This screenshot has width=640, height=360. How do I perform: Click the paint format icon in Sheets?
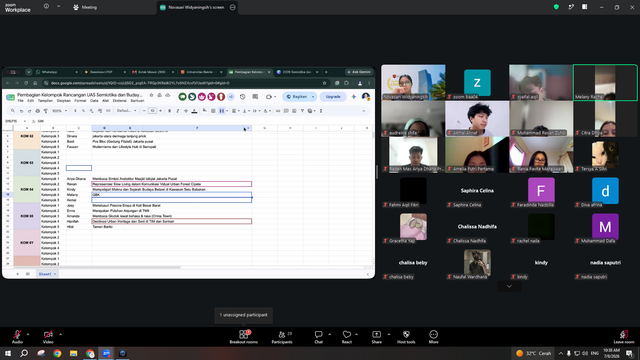tap(46, 111)
